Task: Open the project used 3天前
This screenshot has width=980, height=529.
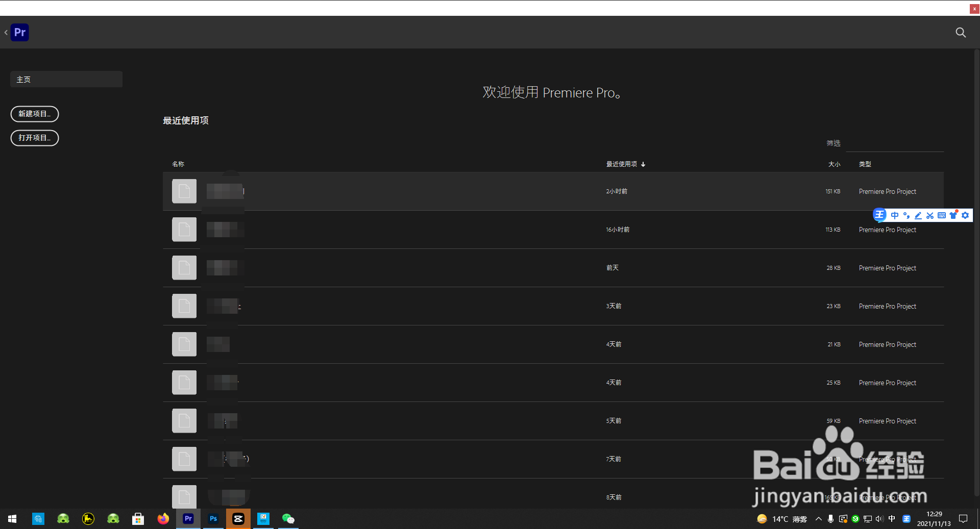Action: (553, 306)
